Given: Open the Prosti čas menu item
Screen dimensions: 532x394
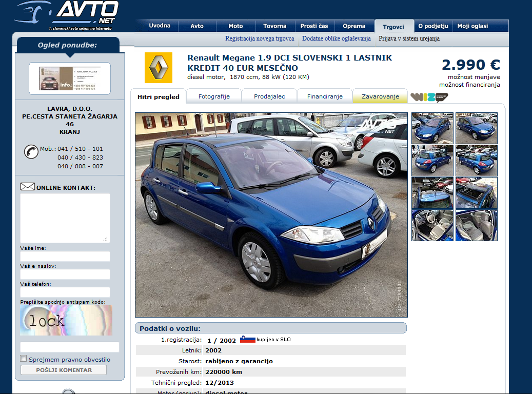Looking at the screenshot, I should click(x=314, y=26).
